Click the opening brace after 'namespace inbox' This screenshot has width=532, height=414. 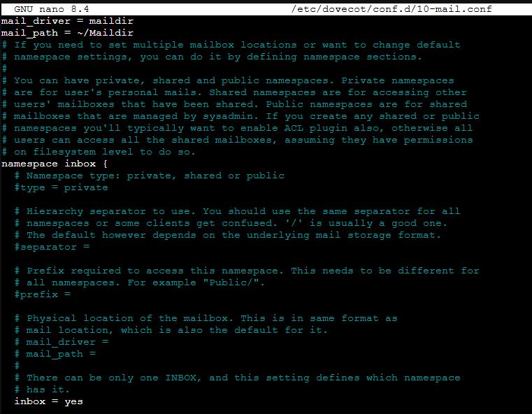(x=105, y=164)
